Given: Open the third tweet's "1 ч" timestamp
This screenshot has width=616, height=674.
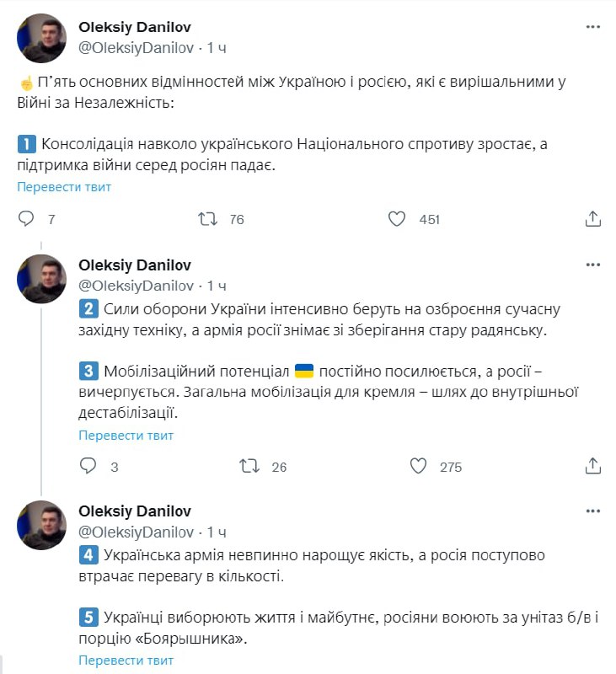Looking at the screenshot, I should coord(217,532).
